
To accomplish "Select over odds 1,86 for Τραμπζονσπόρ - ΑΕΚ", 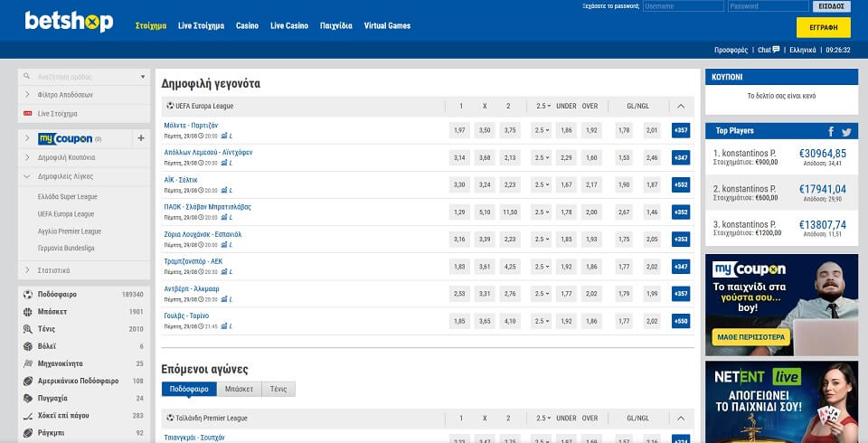I will [x=591, y=267].
